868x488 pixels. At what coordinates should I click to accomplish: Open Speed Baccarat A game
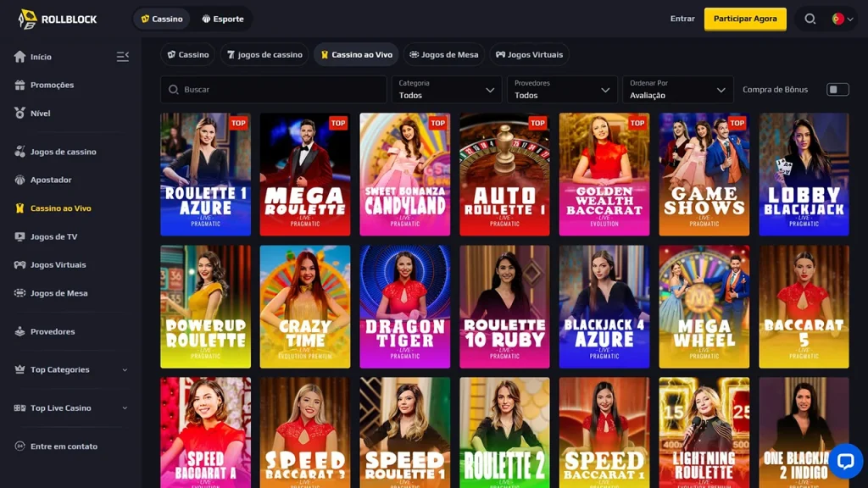pos(205,433)
